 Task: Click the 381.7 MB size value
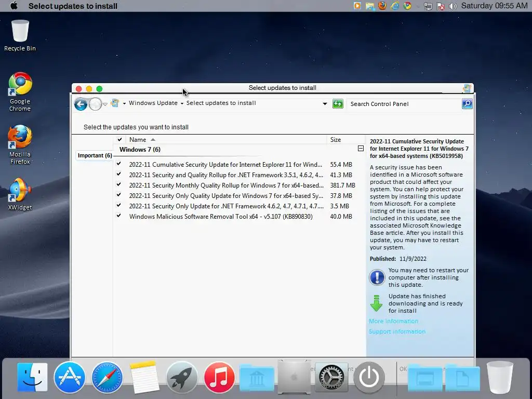tap(342, 185)
